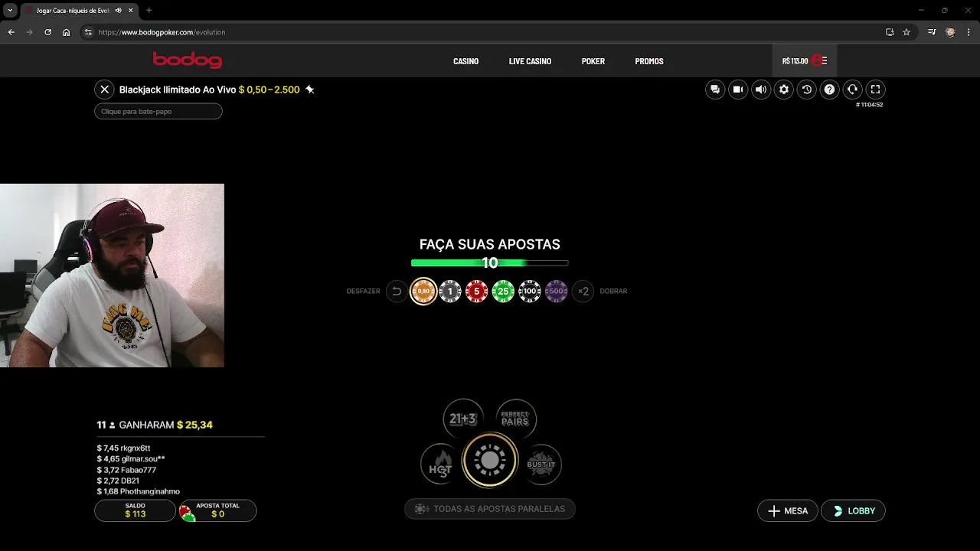Select the 0,50 orange chip
The width and height of the screenshot is (980, 551).
423,292
